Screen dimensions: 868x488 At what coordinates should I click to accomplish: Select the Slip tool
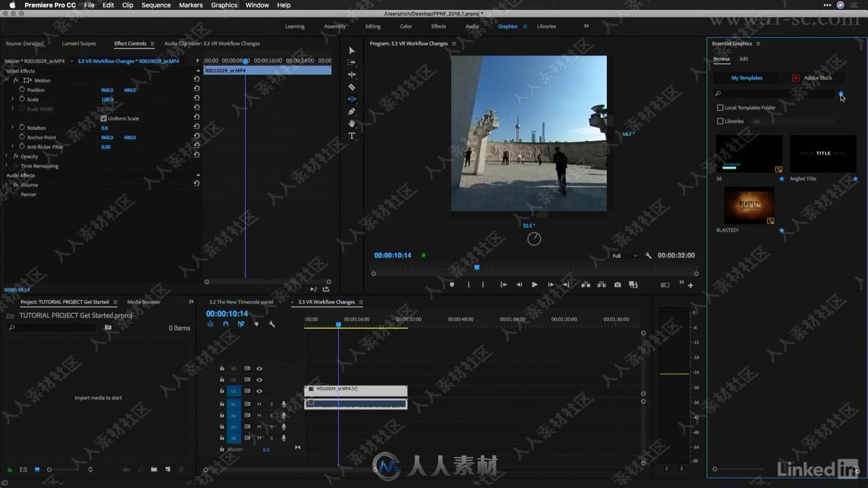(351, 99)
